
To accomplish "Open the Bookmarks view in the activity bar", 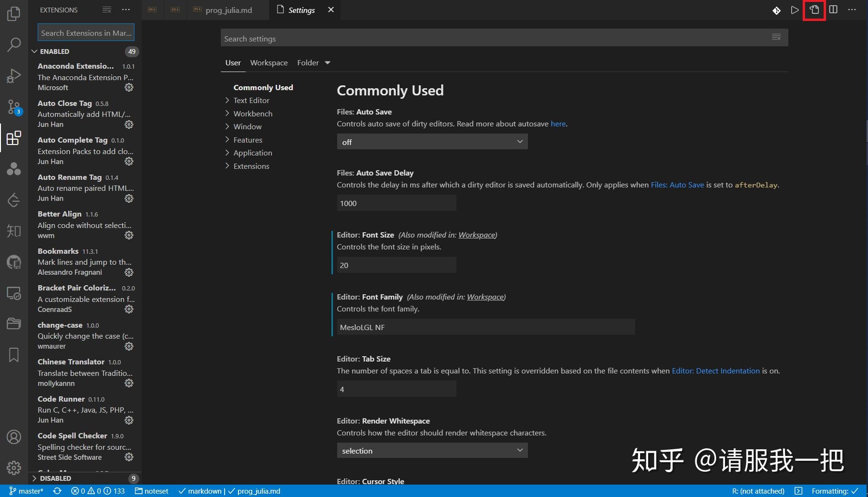I will (14, 355).
